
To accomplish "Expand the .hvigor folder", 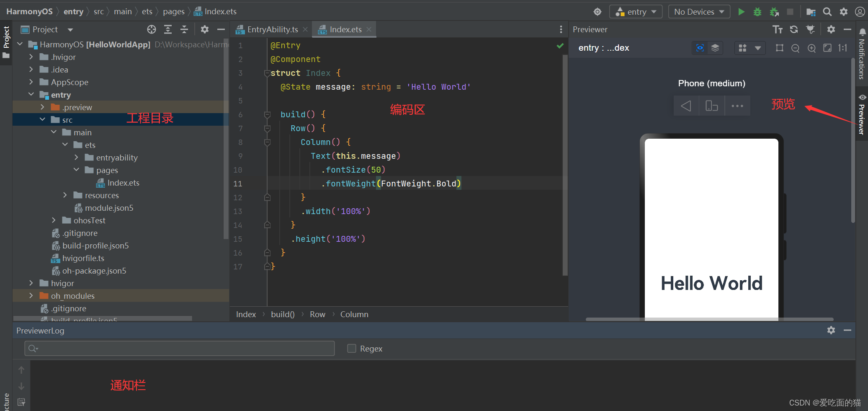I will (x=31, y=57).
